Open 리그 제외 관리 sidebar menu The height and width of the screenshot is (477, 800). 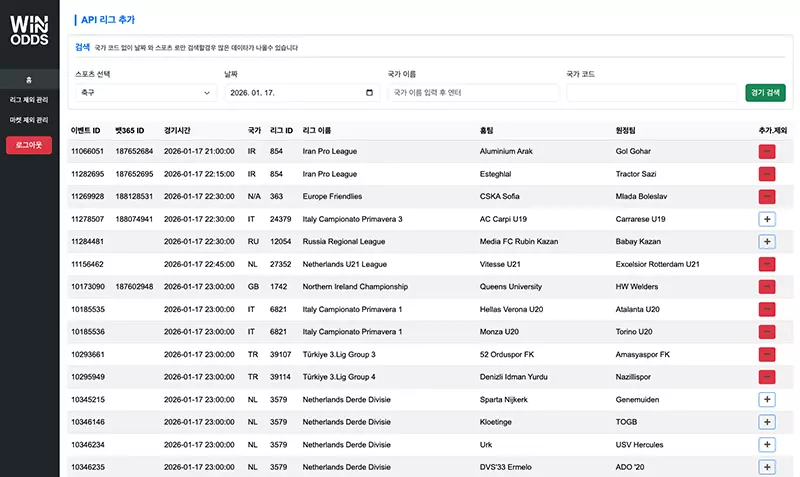pyautogui.click(x=29, y=100)
